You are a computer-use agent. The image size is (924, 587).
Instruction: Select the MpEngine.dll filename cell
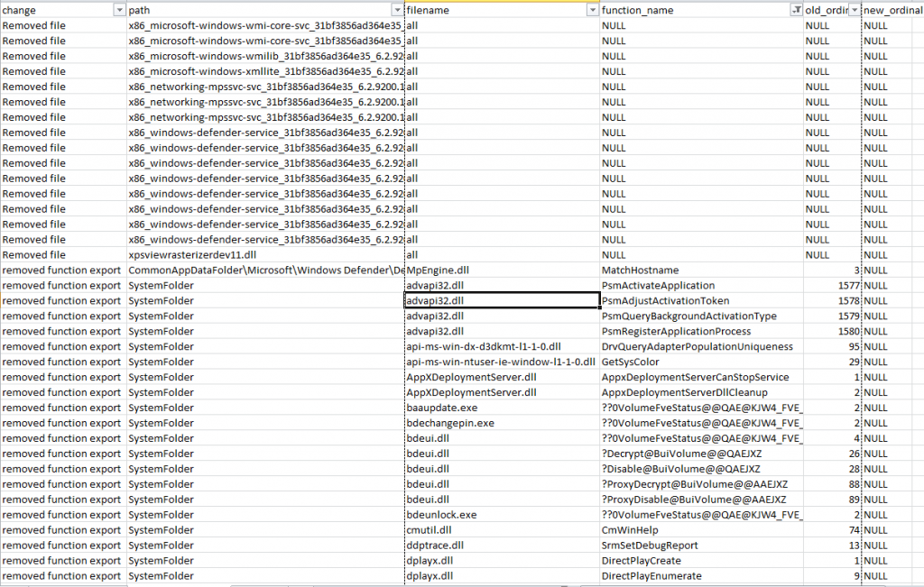click(439, 271)
